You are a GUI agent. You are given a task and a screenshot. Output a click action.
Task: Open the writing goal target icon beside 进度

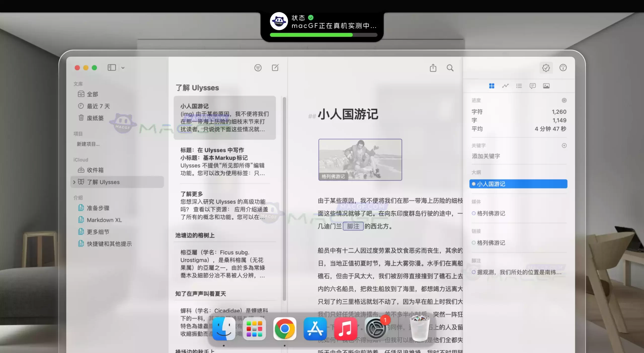564,100
